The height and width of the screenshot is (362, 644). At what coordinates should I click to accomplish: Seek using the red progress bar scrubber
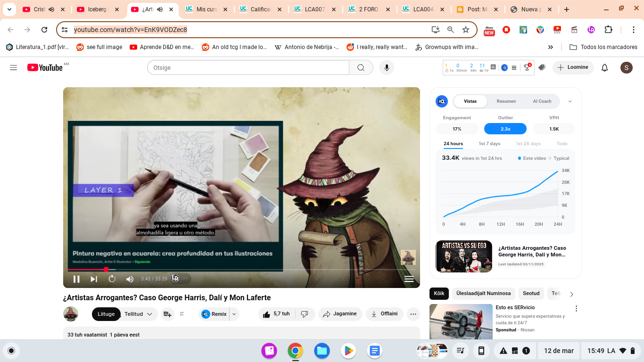[x=106, y=270]
